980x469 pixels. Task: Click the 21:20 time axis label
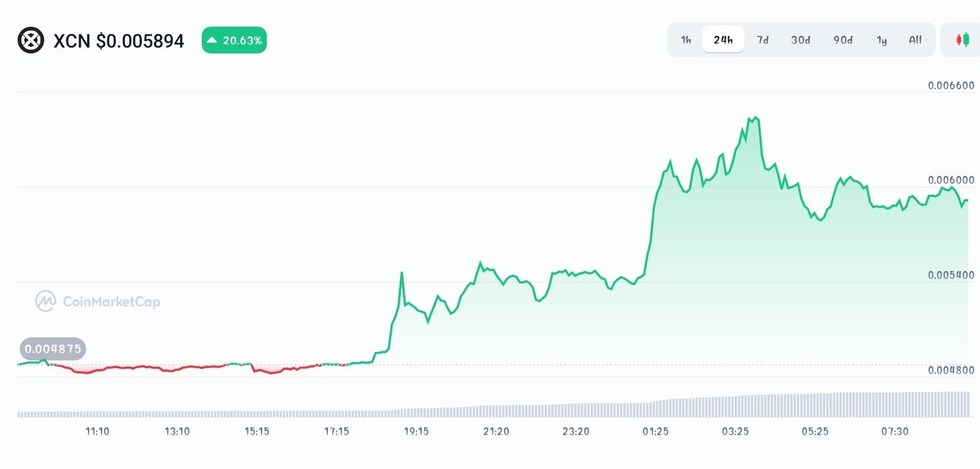[496, 431]
